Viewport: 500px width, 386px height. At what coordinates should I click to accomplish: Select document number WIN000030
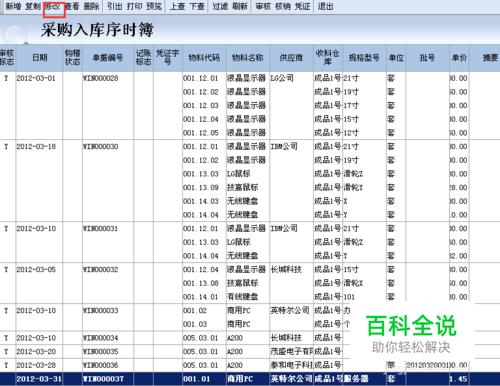[x=101, y=147]
